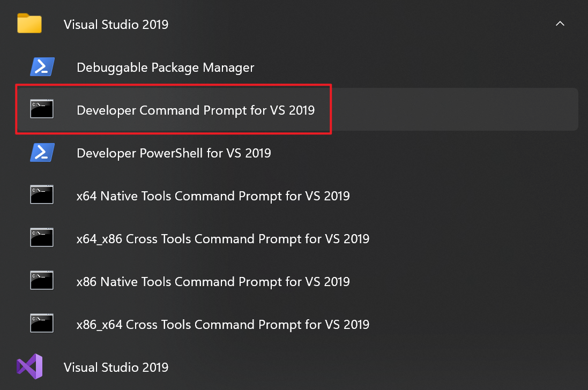Viewport: 588px width, 390px height.
Task: Click the x64 Native Tools console icon
Action: [42, 196]
